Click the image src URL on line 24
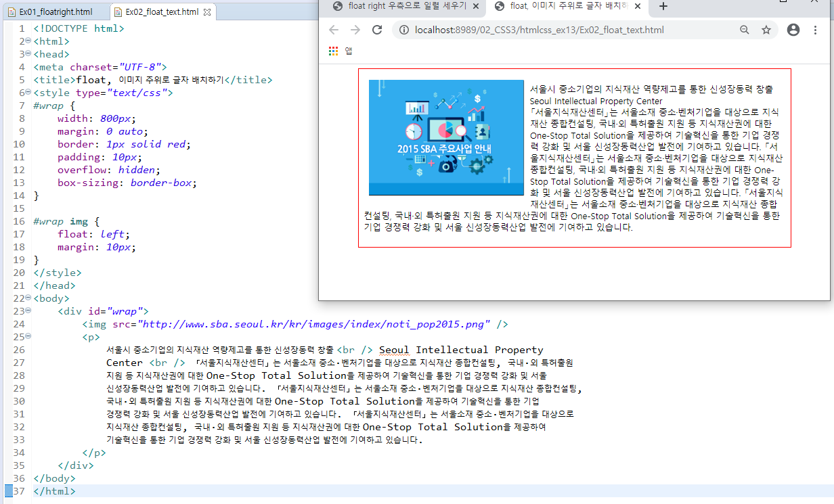 [x=313, y=324]
